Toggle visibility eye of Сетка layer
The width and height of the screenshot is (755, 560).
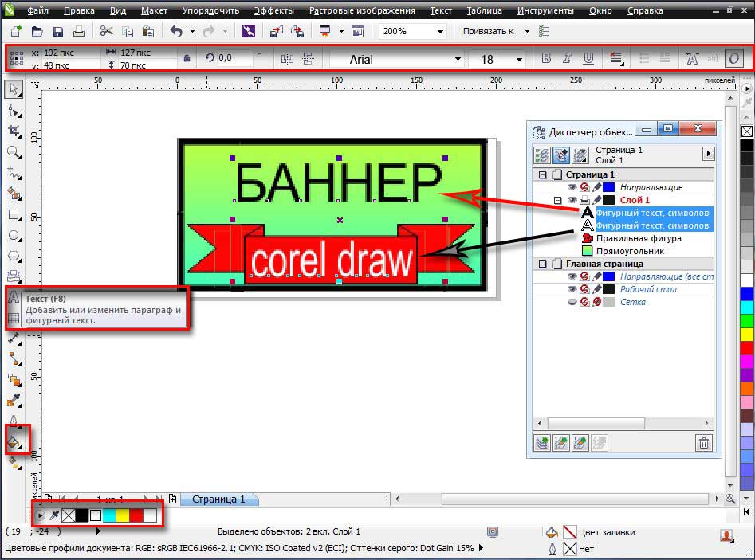click(572, 302)
